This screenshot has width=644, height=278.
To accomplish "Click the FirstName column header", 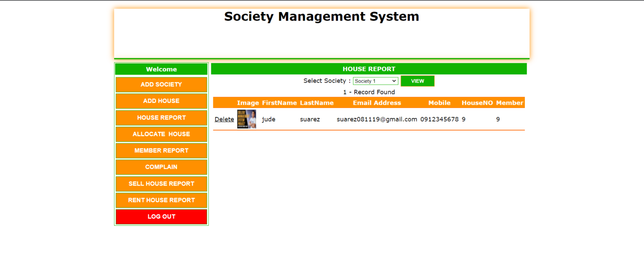I will point(279,103).
